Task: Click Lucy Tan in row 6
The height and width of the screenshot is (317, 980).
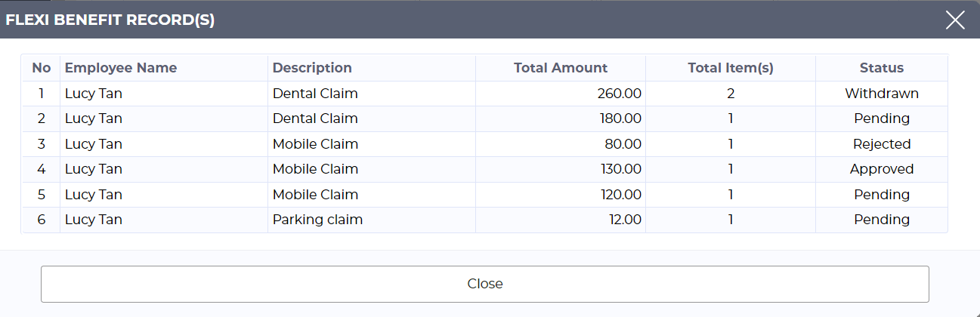Action: 94,220
